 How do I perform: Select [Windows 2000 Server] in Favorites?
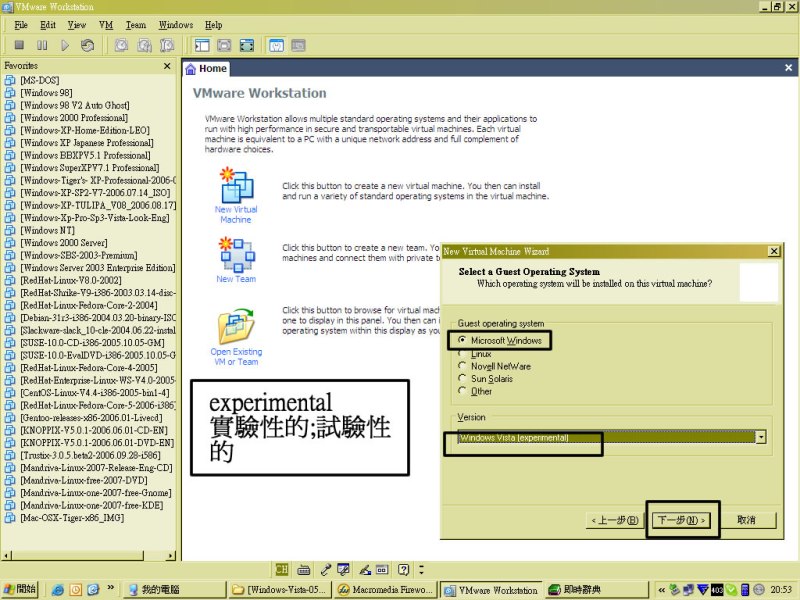click(64, 243)
